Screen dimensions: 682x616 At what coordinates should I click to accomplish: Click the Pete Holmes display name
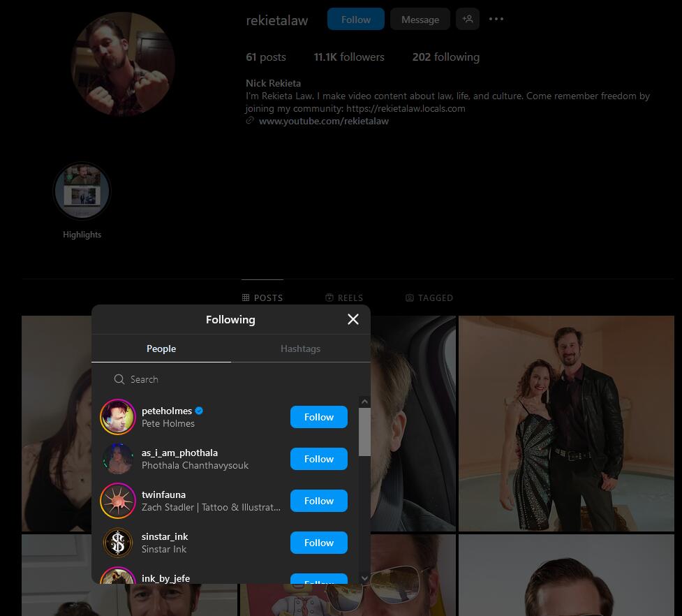[x=168, y=423]
